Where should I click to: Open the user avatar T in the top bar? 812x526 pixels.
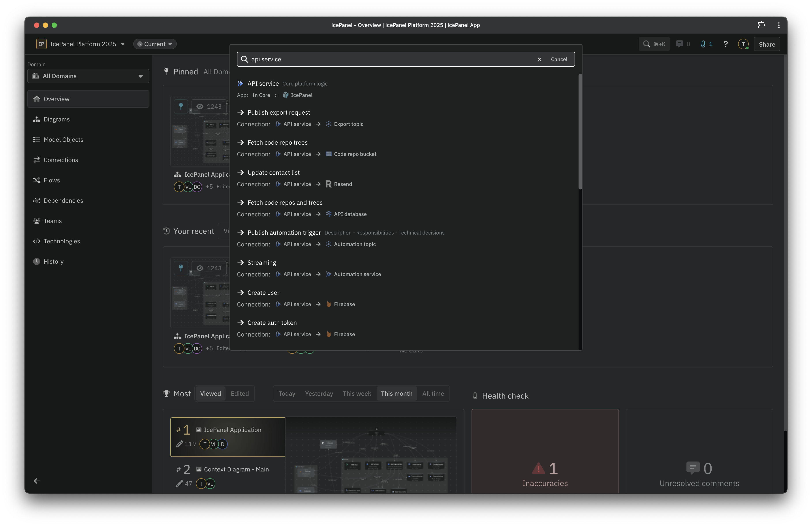pyautogui.click(x=743, y=44)
